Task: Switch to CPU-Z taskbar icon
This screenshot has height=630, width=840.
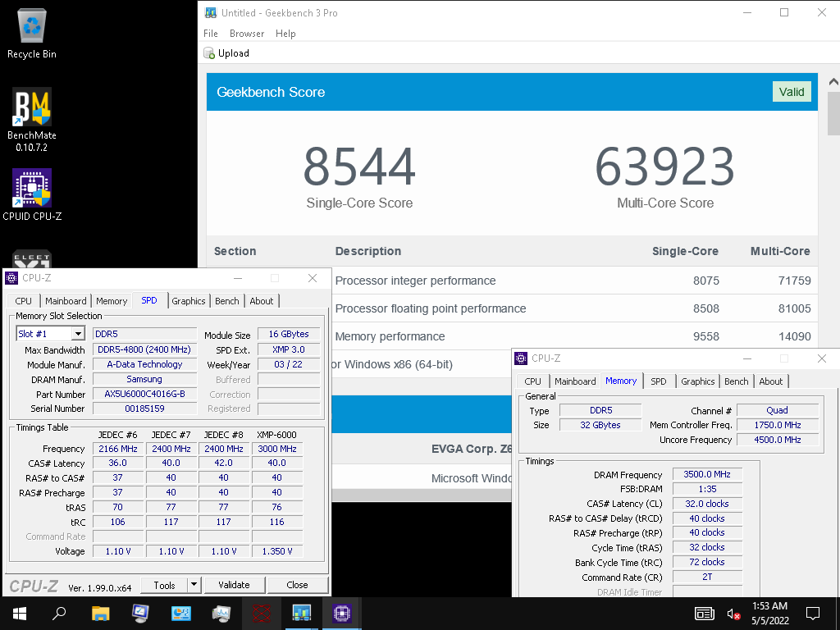Action: pyautogui.click(x=341, y=613)
